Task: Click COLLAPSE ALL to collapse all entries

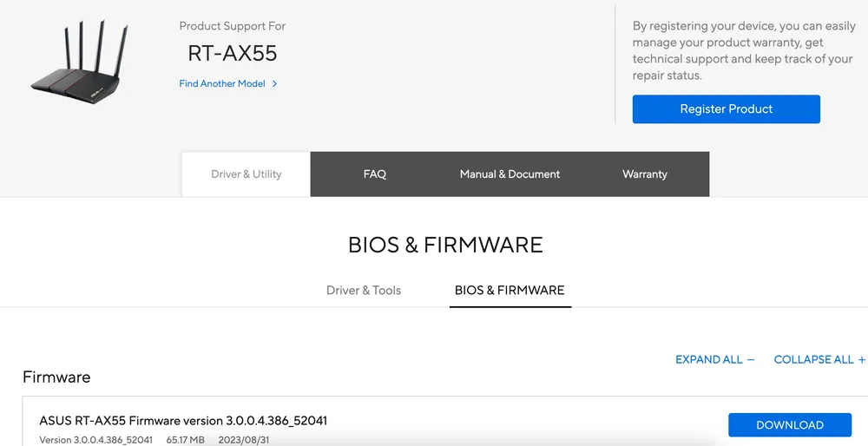Action: click(x=819, y=360)
